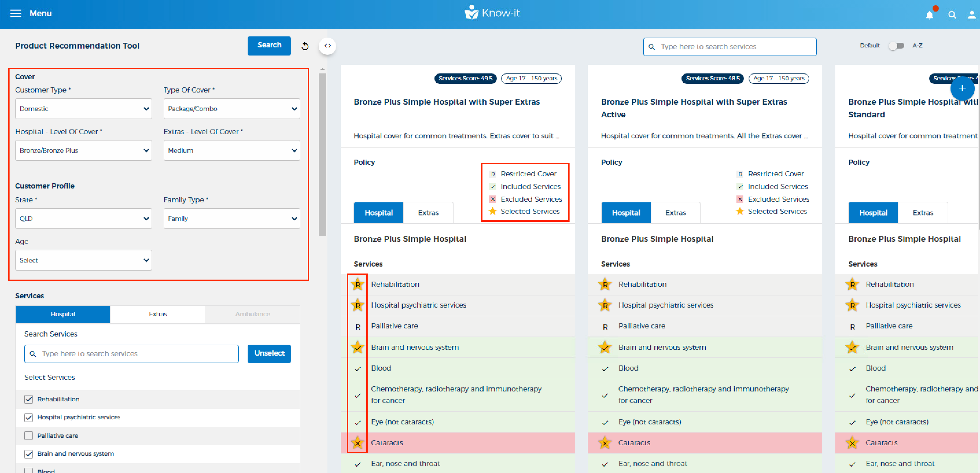Open the Customer Type dropdown
Image resolution: width=980 pixels, height=473 pixels.
pyautogui.click(x=83, y=109)
